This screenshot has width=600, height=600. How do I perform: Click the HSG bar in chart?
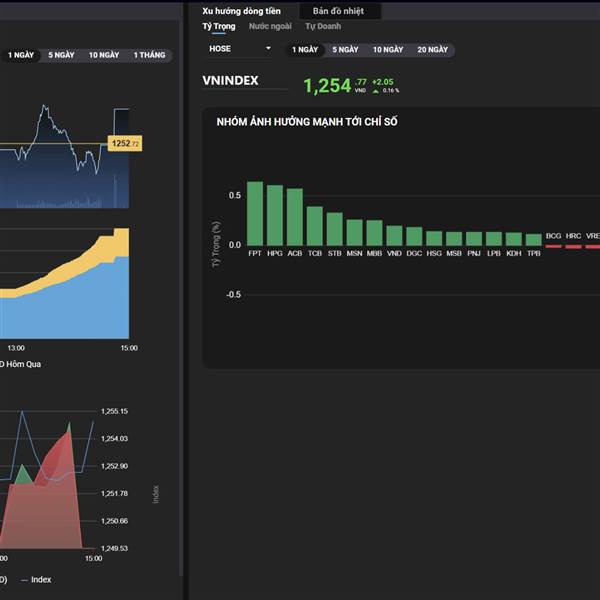point(434,238)
